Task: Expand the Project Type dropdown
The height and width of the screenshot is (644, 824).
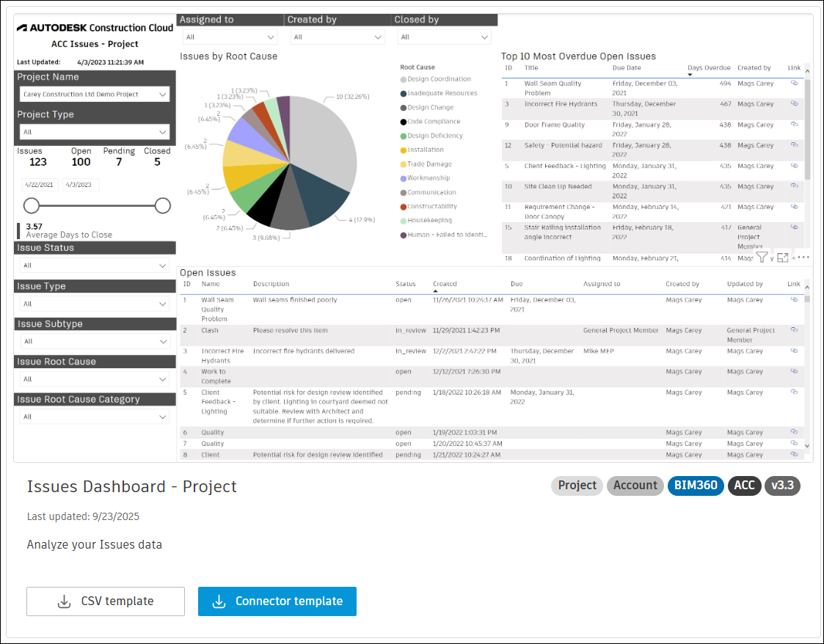Action: (95, 132)
